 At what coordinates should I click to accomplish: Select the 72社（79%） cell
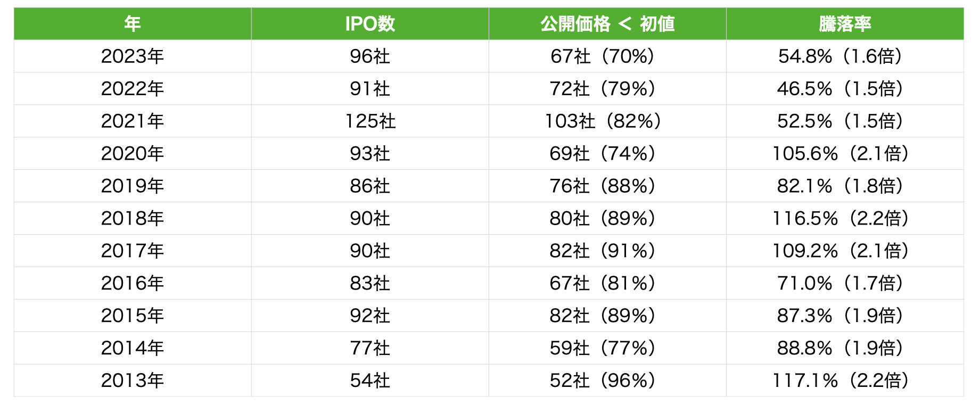tap(602, 89)
